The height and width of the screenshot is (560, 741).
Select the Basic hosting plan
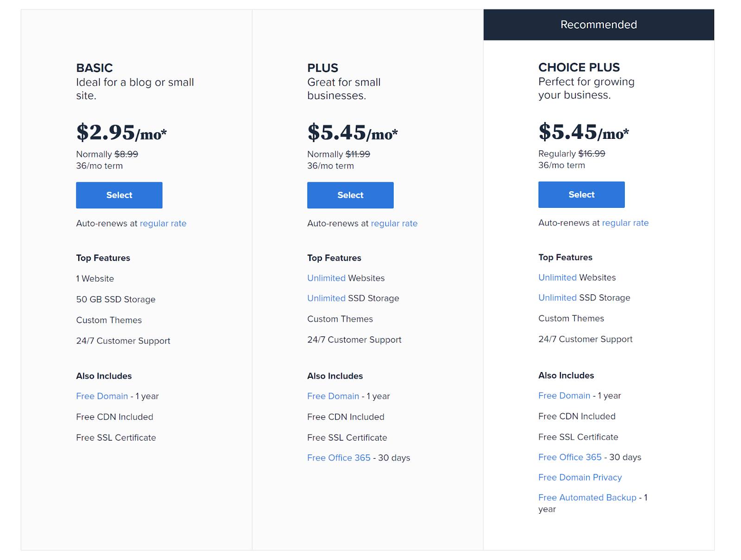tap(119, 195)
